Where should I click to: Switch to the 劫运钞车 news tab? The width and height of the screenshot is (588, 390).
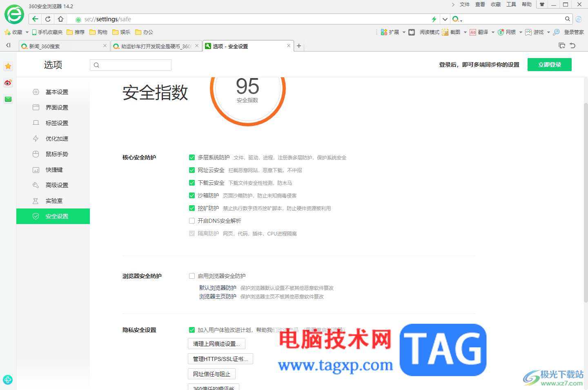[x=156, y=46]
